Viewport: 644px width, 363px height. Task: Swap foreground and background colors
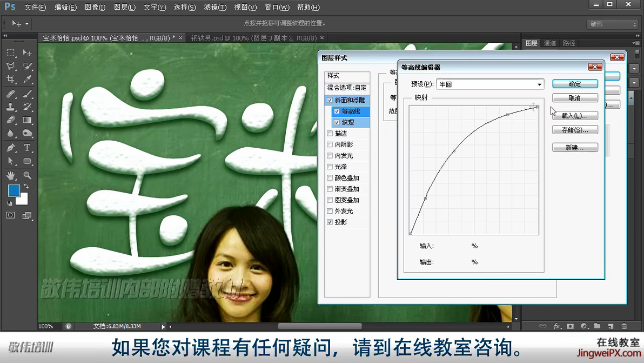(x=26, y=186)
